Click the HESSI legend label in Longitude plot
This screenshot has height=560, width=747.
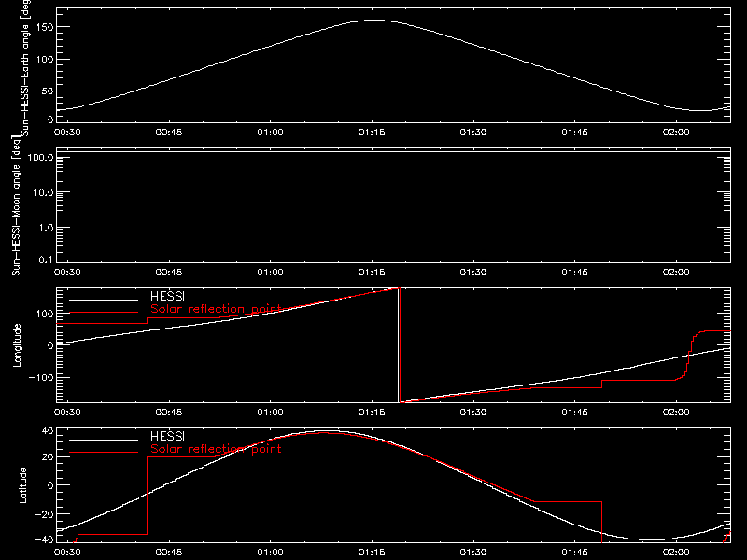(167, 296)
